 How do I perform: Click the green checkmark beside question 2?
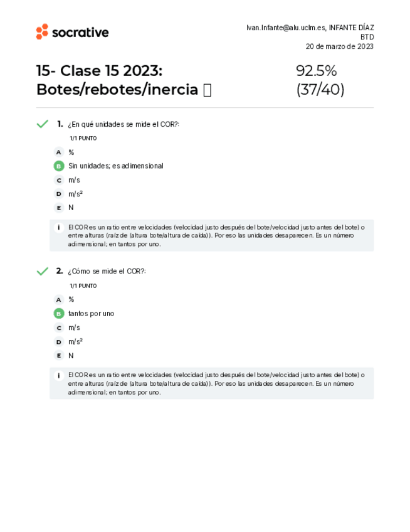[x=42, y=272]
